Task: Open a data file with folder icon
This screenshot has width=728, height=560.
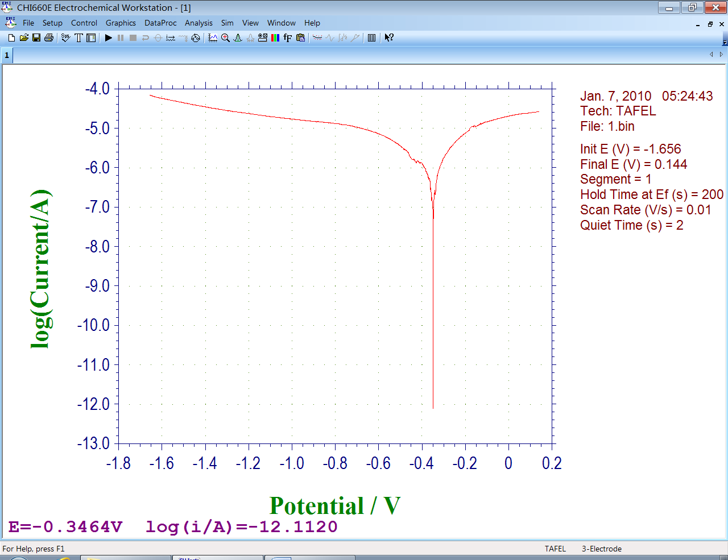Action: [x=24, y=38]
